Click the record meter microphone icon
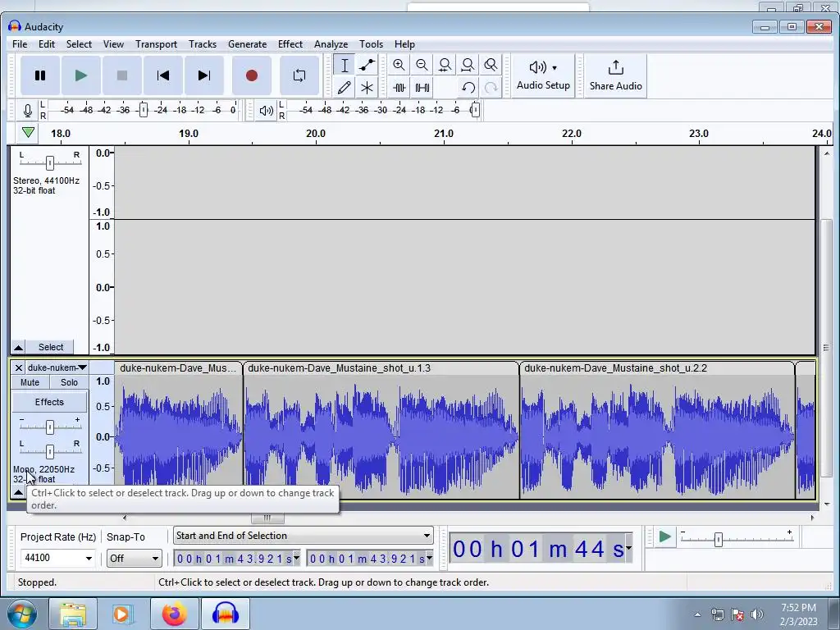 [x=28, y=111]
